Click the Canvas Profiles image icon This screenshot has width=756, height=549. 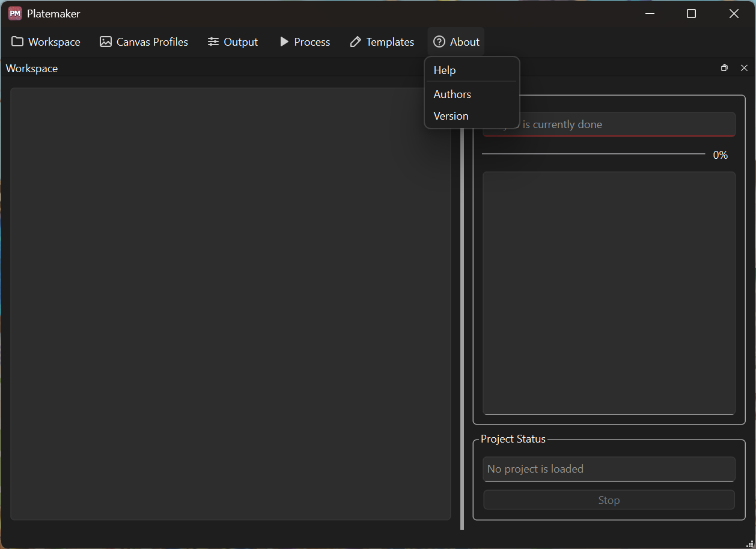[106, 41]
